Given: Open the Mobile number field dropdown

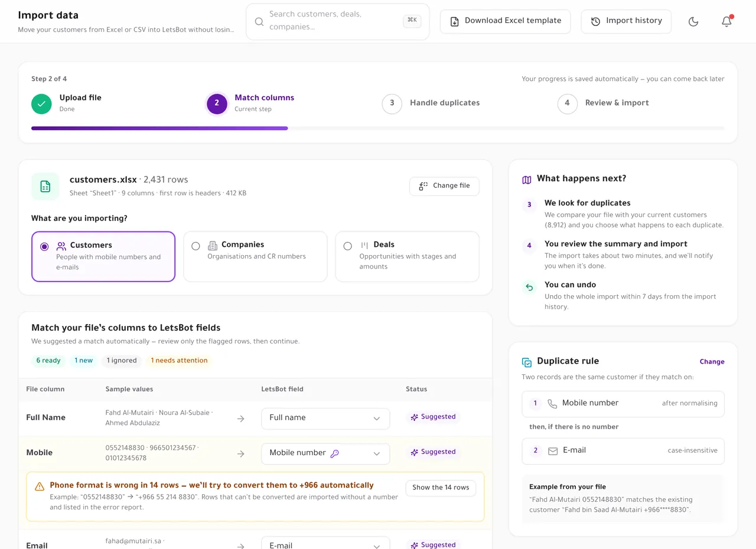Looking at the screenshot, I should [325, 454].
